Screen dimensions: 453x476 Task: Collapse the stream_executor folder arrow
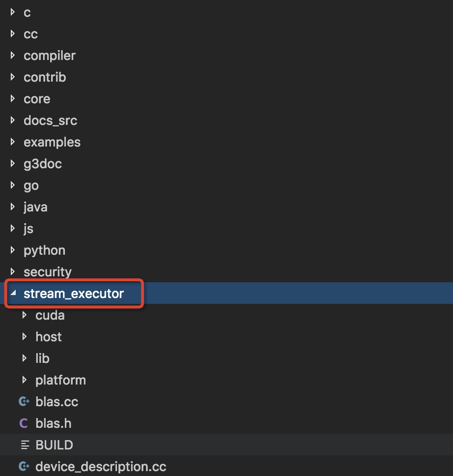pos(13,294)
